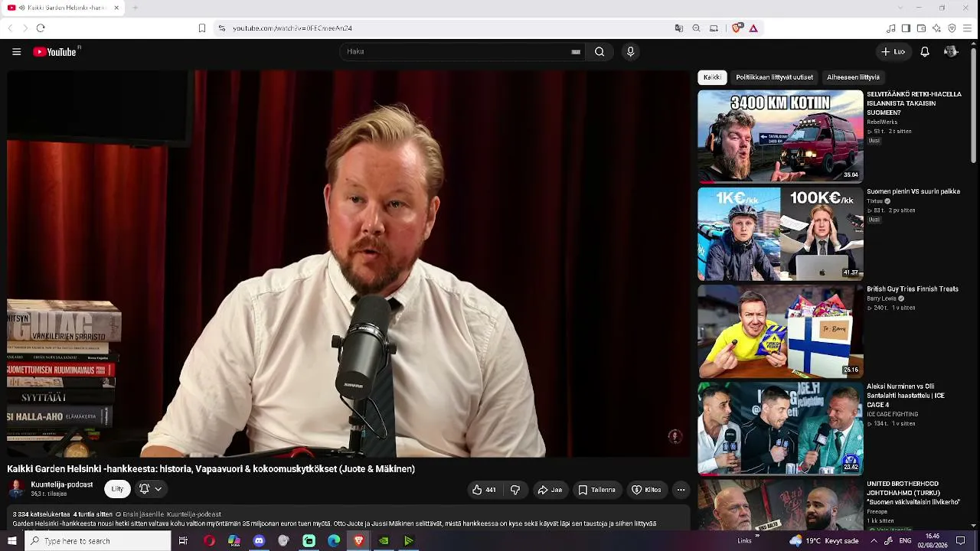Screen dimensions: 980x551
Task: Open the United Brotherhood Johtohahmo video title
Action: [x=913, y=493]
